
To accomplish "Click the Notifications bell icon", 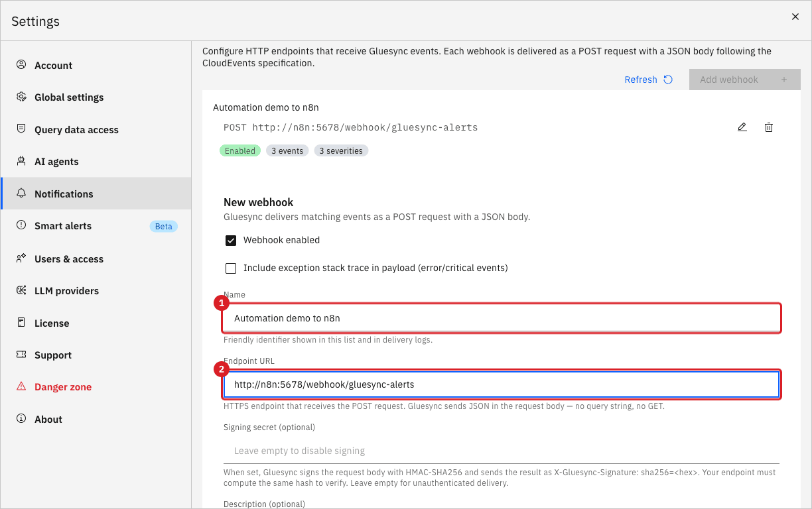I will click(21, 194).
